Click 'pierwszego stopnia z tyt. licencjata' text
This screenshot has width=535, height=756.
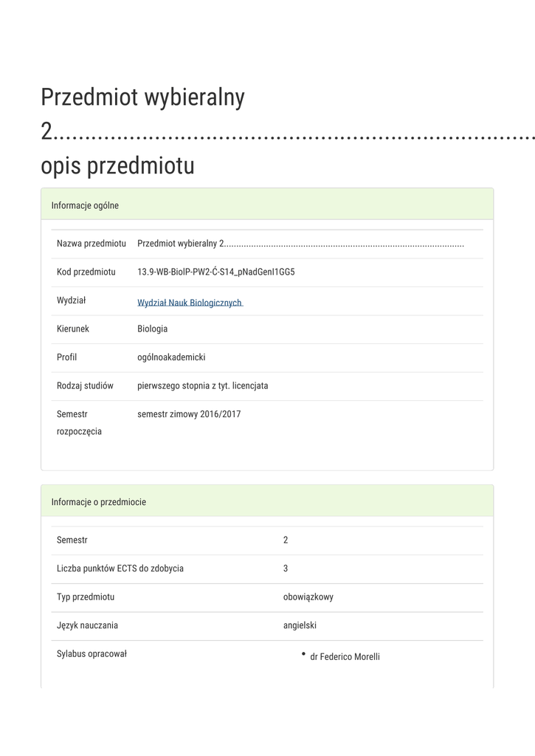tap(202, 385)
